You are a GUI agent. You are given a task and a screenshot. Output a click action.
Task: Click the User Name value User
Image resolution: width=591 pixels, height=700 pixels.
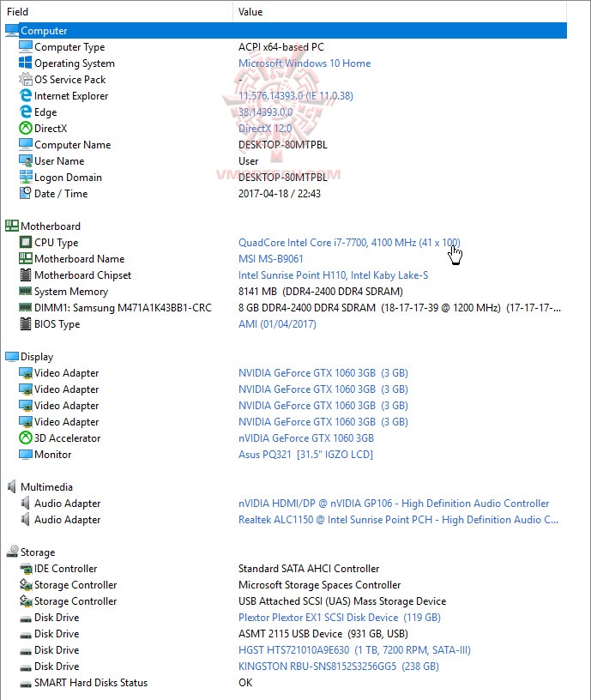click(248, 161)
